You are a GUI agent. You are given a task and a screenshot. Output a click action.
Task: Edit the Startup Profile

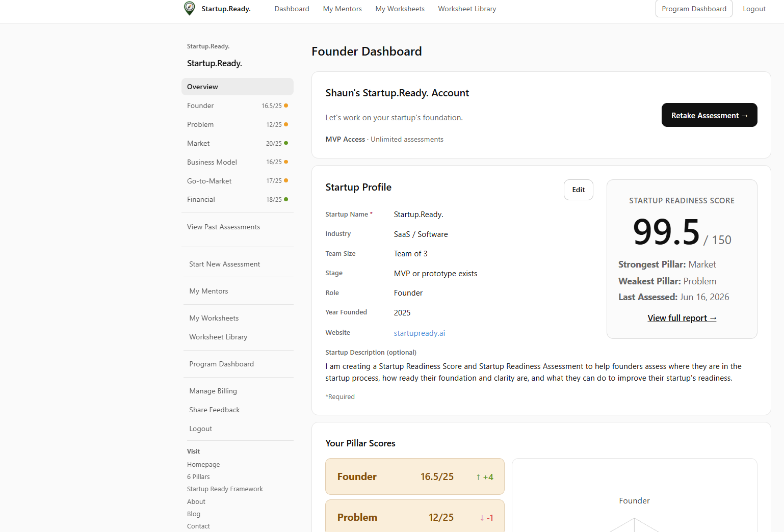click(x=579, y=190)
